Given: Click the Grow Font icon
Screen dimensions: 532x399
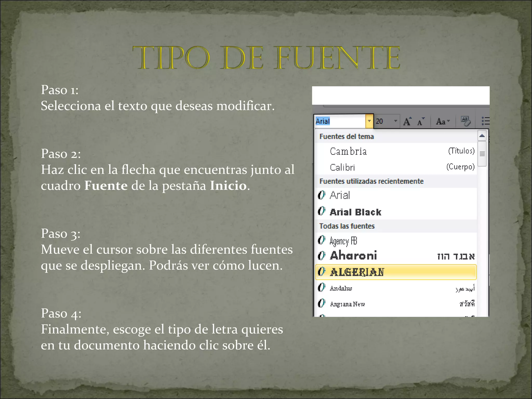Looking at the screenshot, I should click(407, 121).
